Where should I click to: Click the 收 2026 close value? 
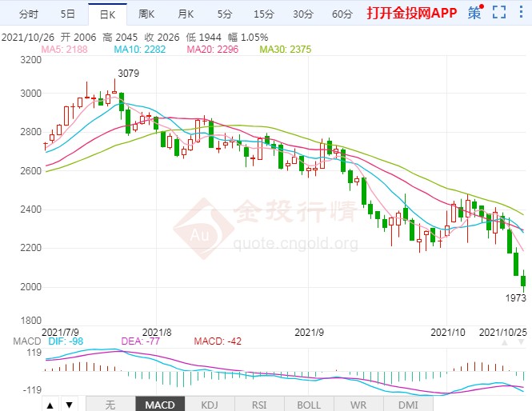coord(162,38)
